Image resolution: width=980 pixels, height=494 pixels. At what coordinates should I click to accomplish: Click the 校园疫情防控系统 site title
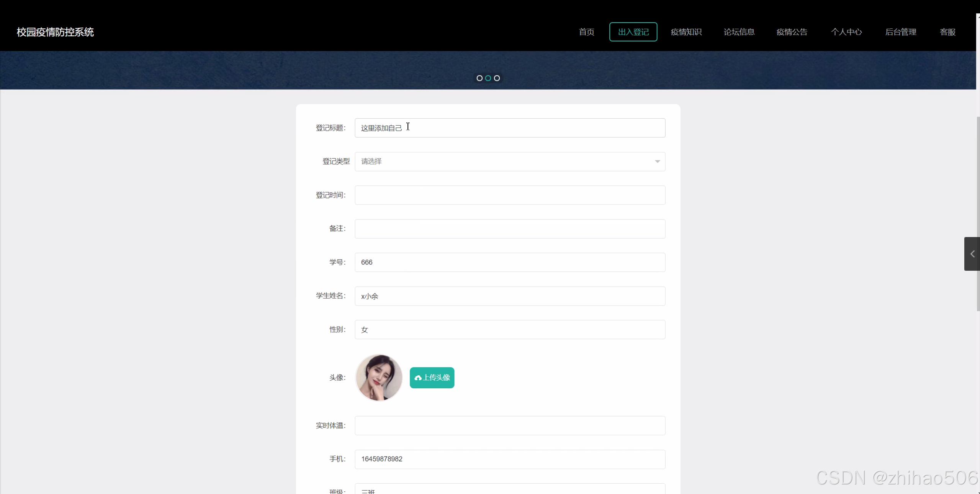click(x=55, y=32)
